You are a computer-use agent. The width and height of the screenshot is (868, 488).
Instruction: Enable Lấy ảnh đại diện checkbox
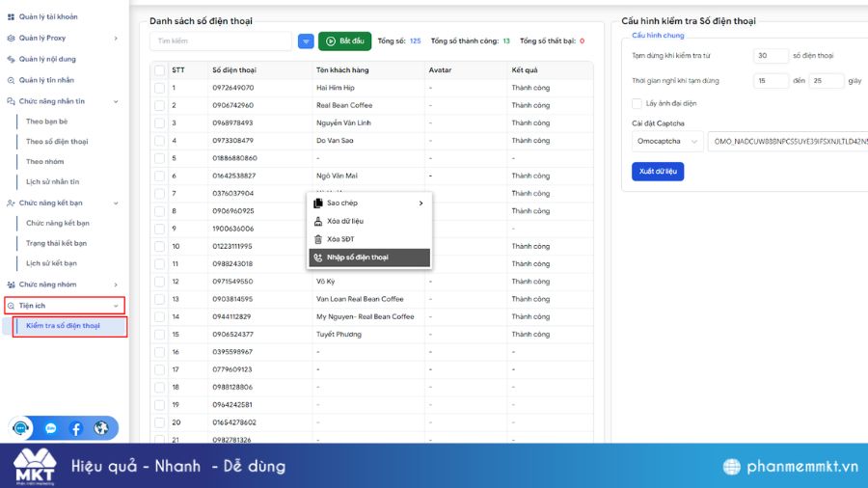click(637, 103)
